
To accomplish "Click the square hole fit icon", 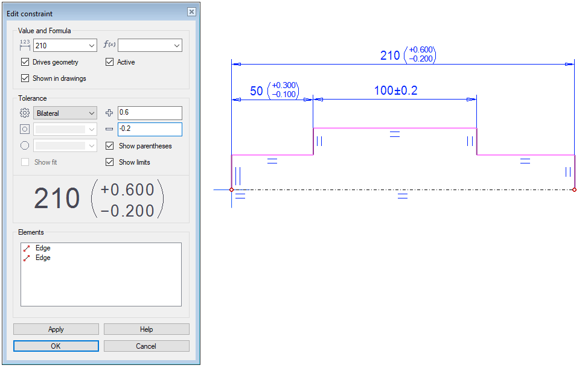I will (x=25, y=129).
